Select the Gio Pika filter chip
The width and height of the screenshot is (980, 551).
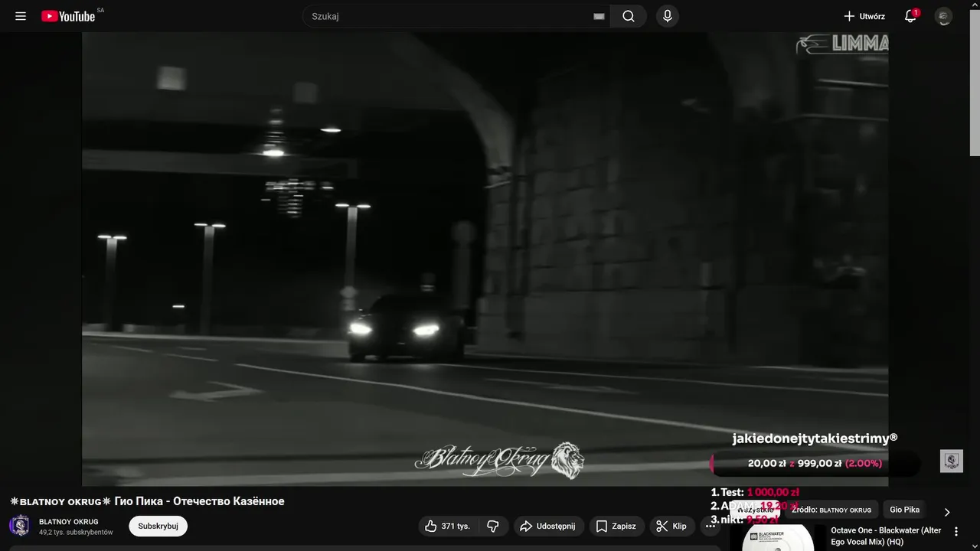click(904, 510)
